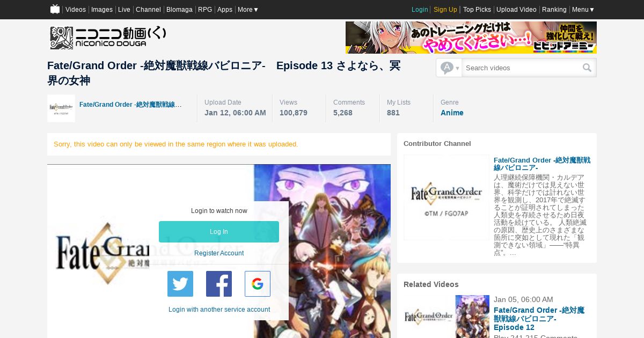Open related video Episode 12 logo thumbnail

click(429, 317)
